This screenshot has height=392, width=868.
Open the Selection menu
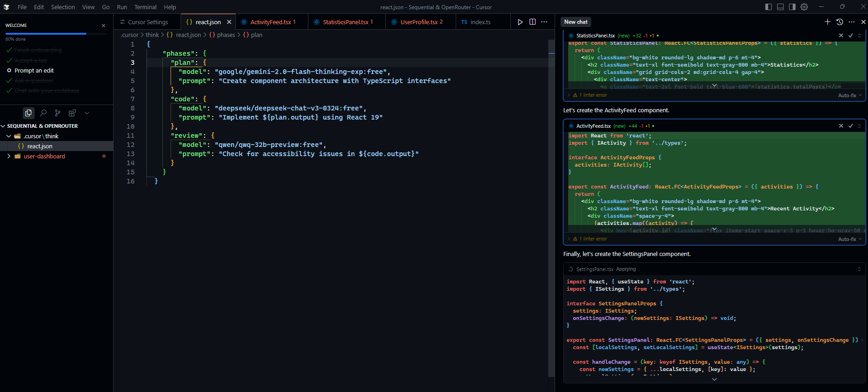tap(63, 7)
